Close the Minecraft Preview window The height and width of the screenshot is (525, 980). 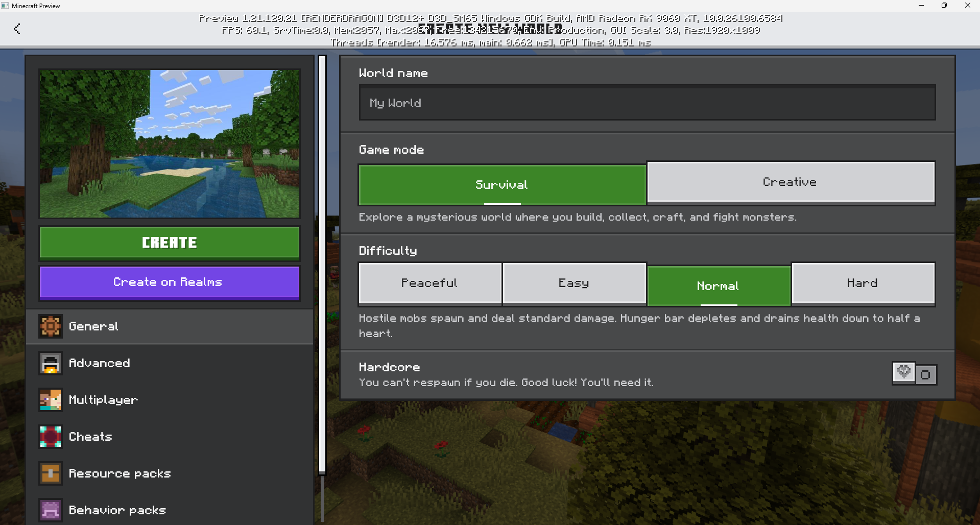pyautogui.click(x=968, y=6)
